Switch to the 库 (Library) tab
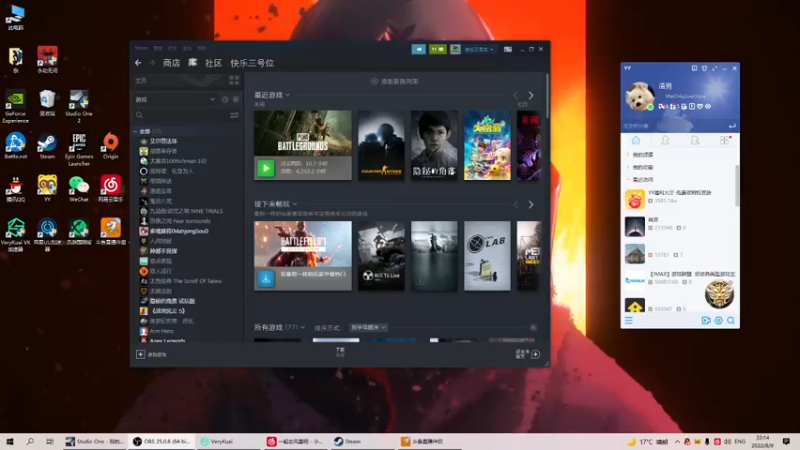800x450 pixels. 192,63
